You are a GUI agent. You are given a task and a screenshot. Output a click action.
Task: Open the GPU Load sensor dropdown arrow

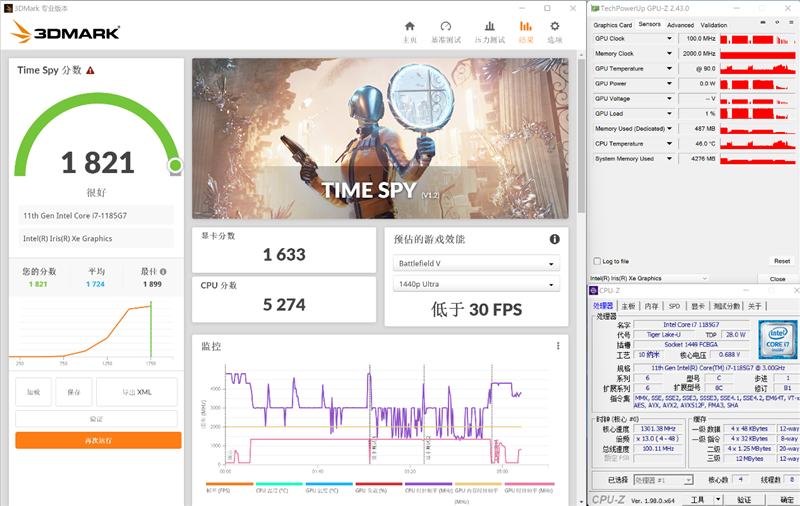[x=669, y=114]
